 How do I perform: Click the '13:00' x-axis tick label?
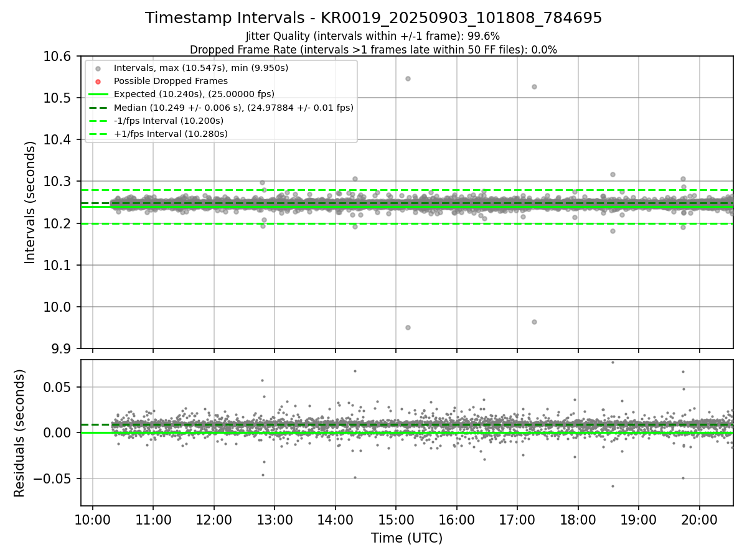[x=275, y=520]
